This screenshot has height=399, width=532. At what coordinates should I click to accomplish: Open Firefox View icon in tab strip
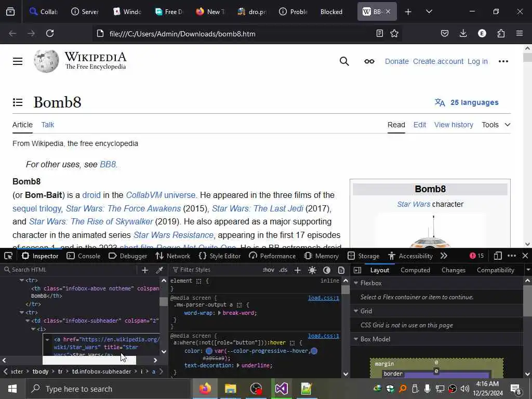click(x=10, y=12)
